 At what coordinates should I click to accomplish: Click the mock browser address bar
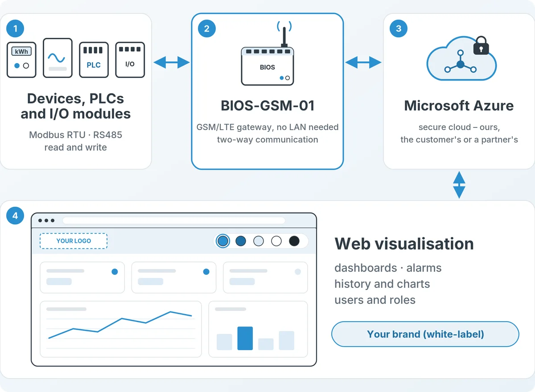point(174,220)
